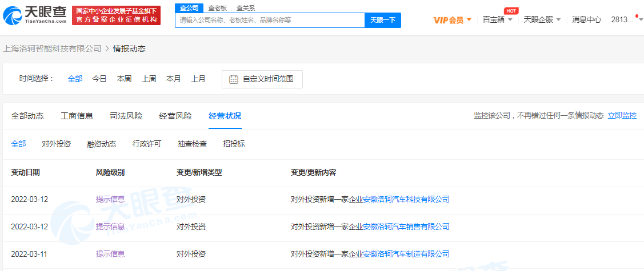Image resolution: width=644 pixels, height=271 pixels.
Task: Select the 全部 sub-filter under 经营状况
Action: click(18, 144)
